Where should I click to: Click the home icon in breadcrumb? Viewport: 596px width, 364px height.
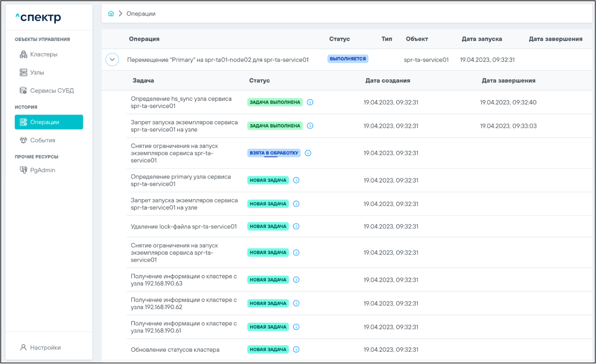[111, 14]
